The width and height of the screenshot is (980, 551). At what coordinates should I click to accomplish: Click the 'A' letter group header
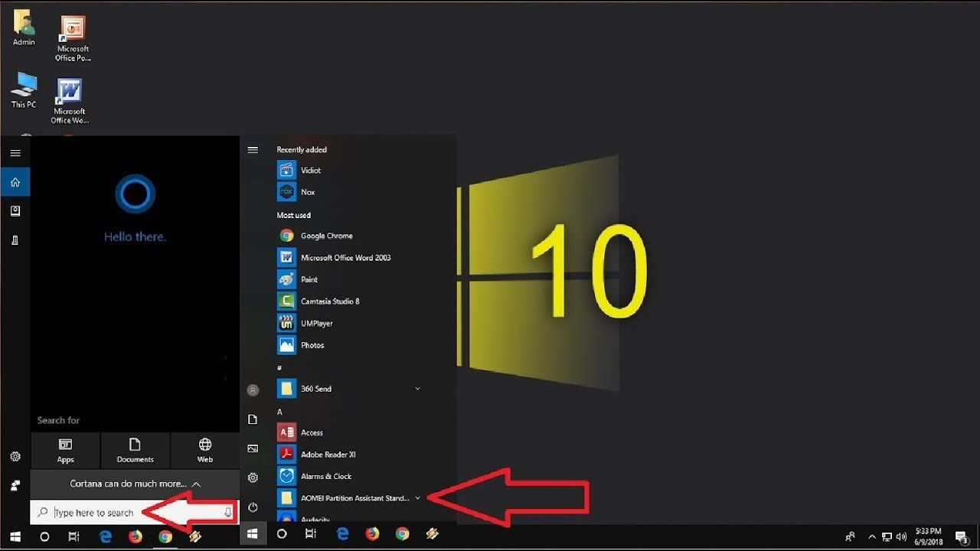tap(279, 412)
